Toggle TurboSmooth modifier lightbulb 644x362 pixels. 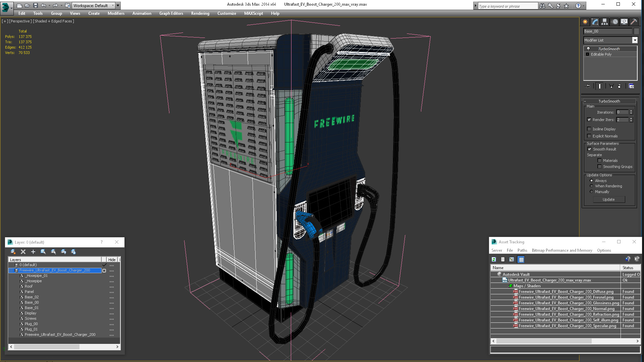point(588,49)
